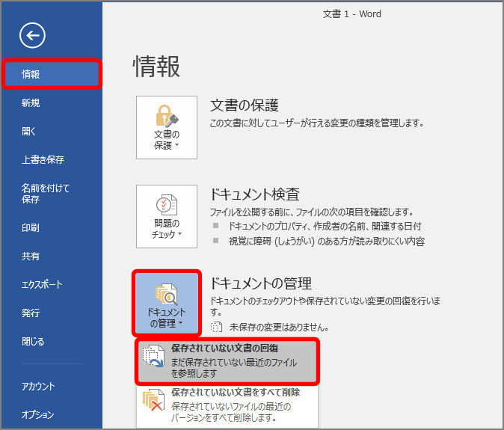Click text ファイルを公開する前に、ファイルの次の項目を確認します。
This screenshot has width=504, height=430.
312,212
